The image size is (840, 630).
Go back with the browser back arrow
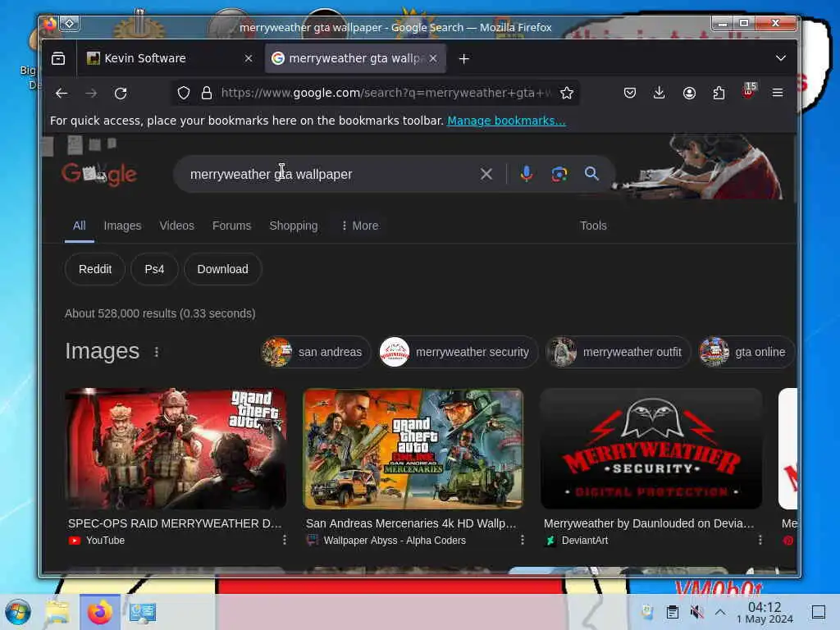(x=62, y=94)
